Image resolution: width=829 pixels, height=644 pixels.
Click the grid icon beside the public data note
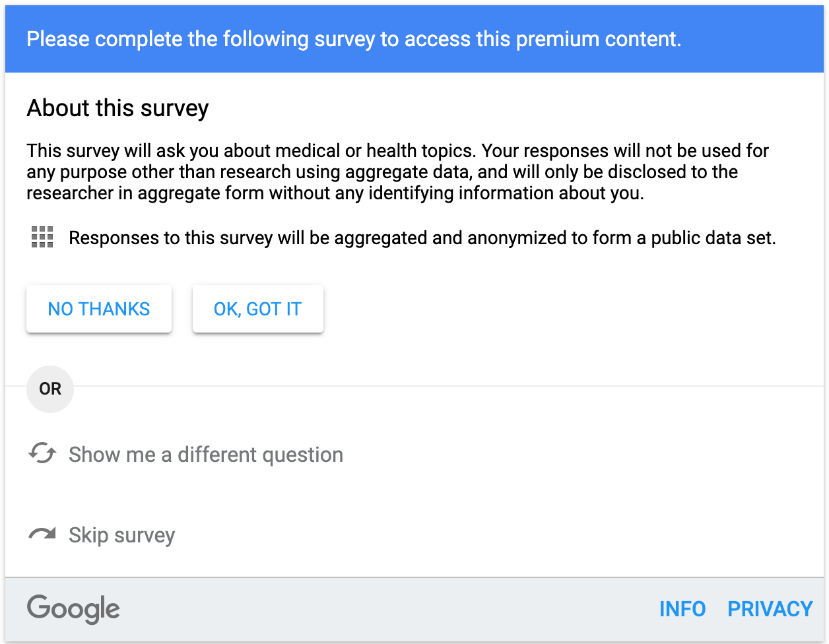pos(42,237)
